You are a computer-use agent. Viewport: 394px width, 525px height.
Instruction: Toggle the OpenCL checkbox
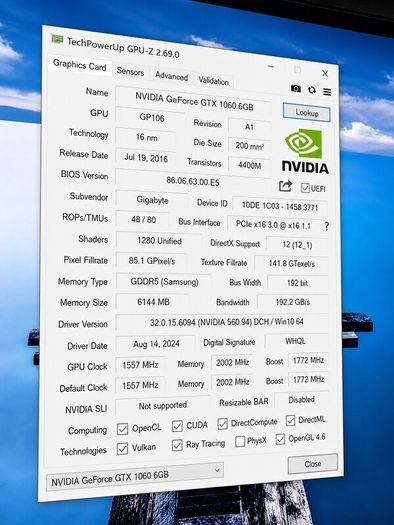pos(123,429)
